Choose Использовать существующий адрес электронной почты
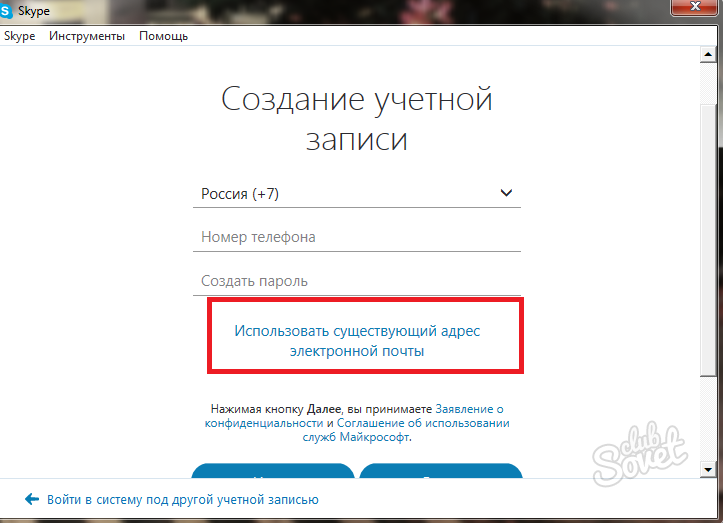 coord(357,341)
